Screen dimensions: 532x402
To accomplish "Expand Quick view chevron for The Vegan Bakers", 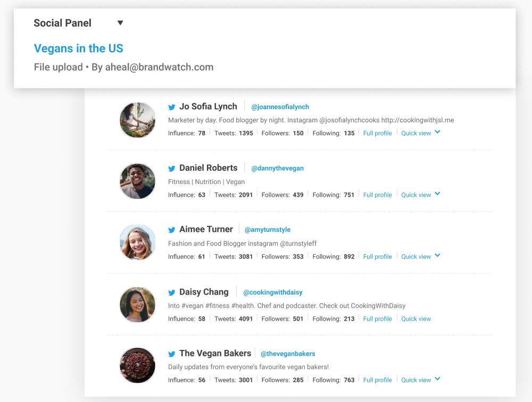I will (437, 379).
